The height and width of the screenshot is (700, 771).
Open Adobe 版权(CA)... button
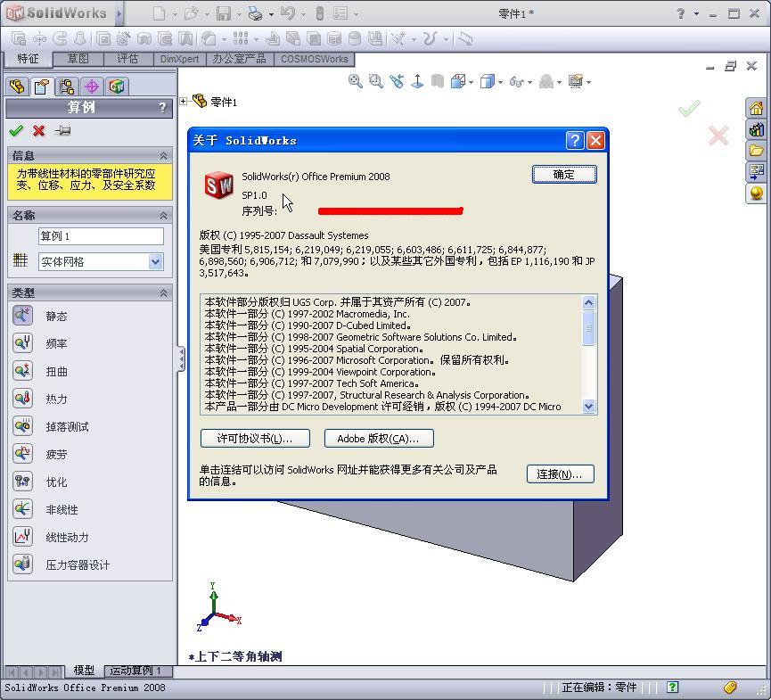click(379, 439)
